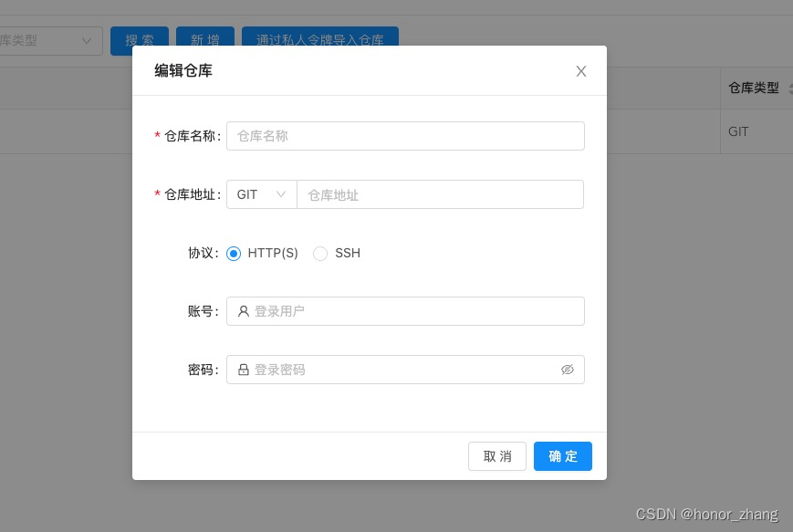
Task: Click the user icon in account field
Action: click(x=244, y=311)
